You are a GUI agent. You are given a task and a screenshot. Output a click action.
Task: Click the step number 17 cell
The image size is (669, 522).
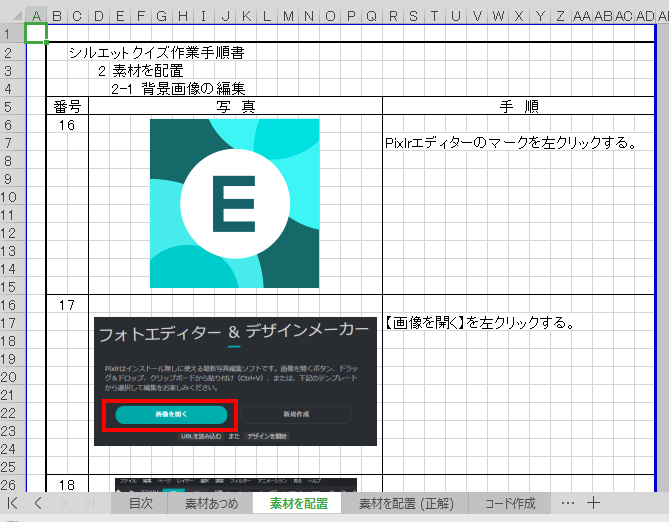click(67, 305)
